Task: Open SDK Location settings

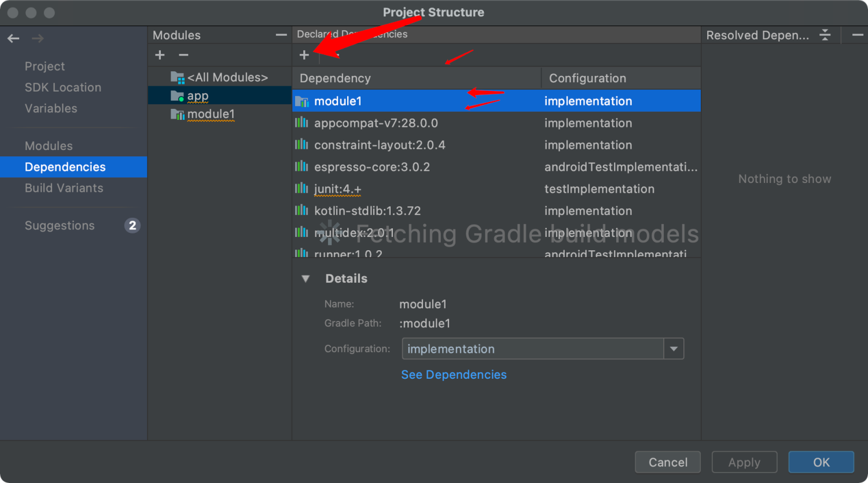Action: click(63, 87)
